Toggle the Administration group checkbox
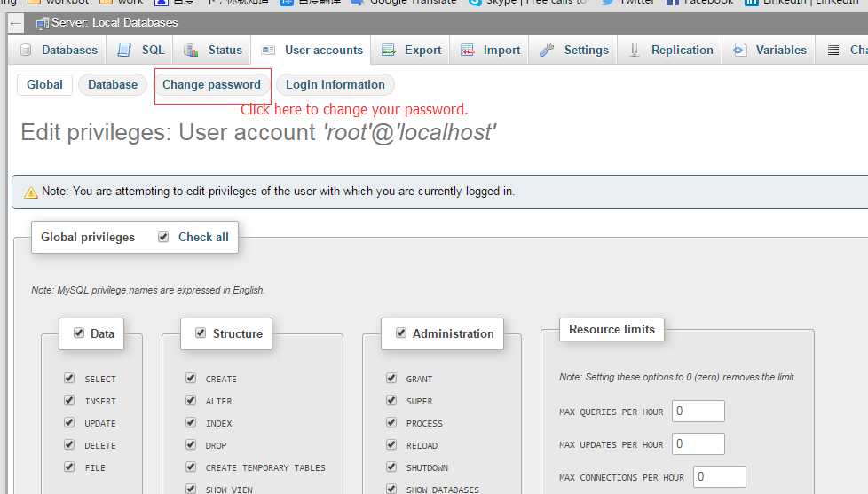This screenshot has width=868, height=494. pyautogui.click(x=401, y=333)
